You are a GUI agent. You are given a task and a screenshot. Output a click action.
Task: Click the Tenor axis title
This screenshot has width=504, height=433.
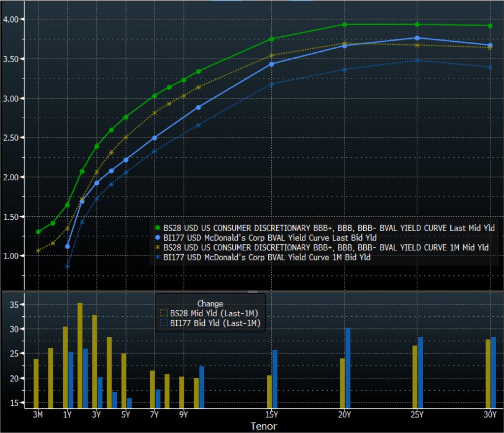(x=264, y=426)
